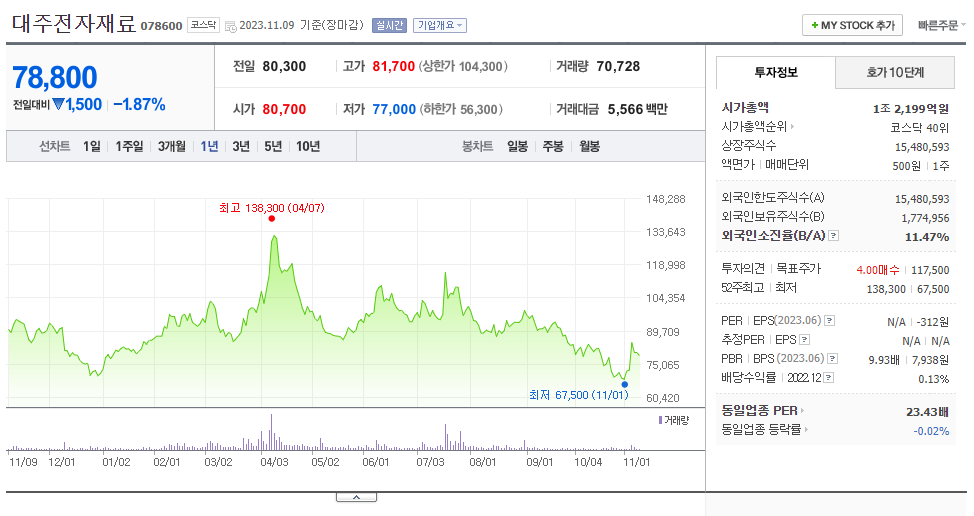Select the 1일 line chart period
The height and width of the screenshot is (516, 974).
coord(92,147)
